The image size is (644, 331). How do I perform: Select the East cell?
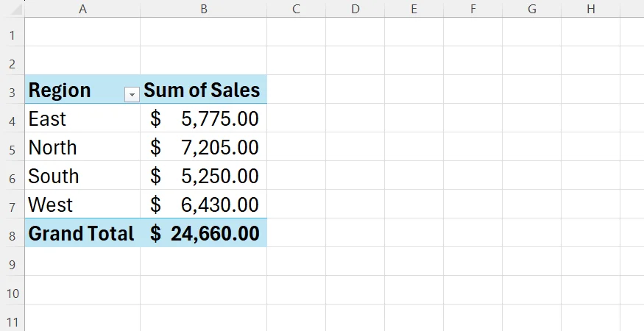tap(82, 118)
